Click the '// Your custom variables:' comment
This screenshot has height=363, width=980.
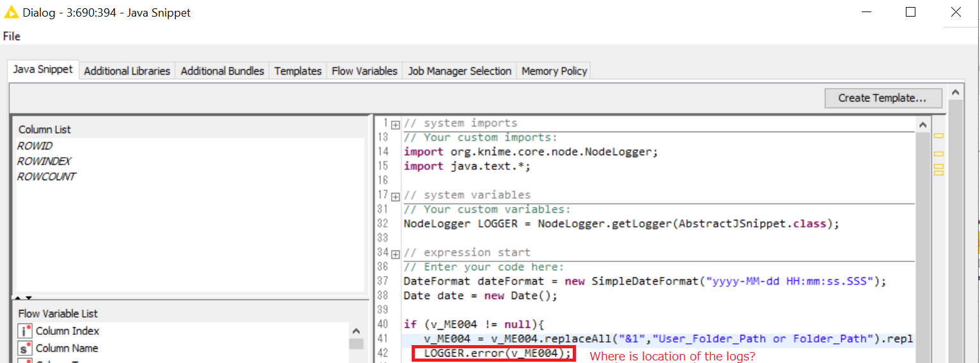pos(486,210)
